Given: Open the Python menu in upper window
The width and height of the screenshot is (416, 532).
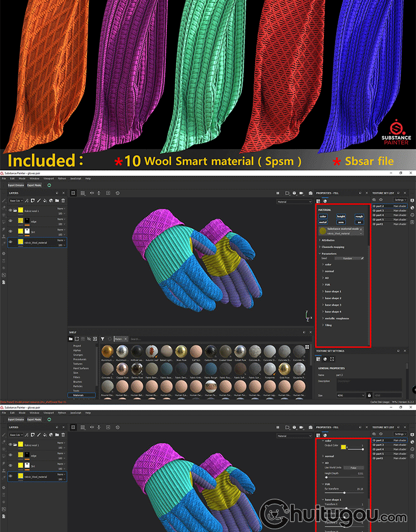Looking at the screenshot, I should tap(62, 178).
